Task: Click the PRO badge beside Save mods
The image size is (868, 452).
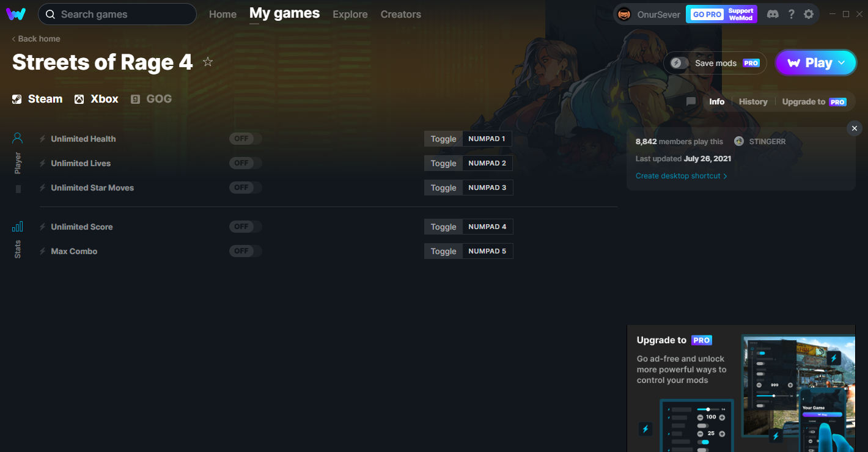Action: click(751, 63)
